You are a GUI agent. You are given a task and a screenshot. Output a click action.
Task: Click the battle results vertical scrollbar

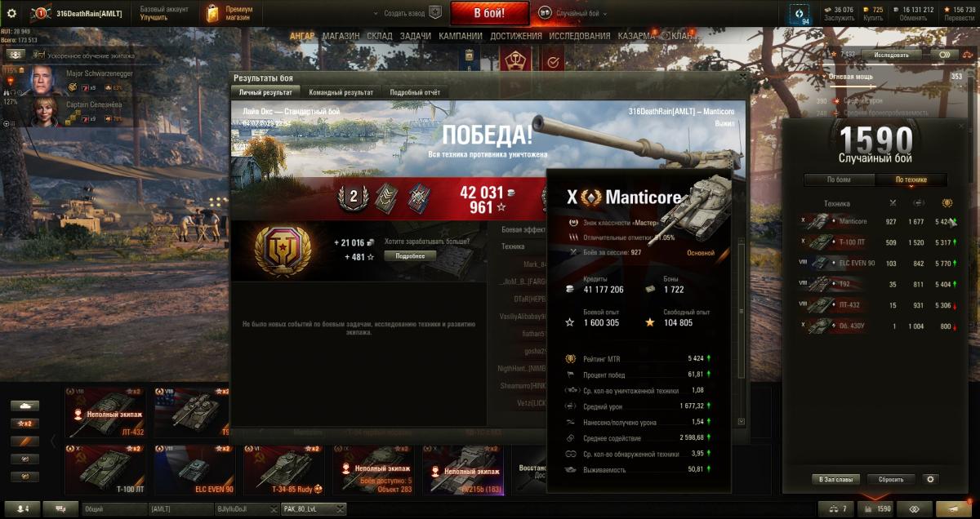pos(741,330)
